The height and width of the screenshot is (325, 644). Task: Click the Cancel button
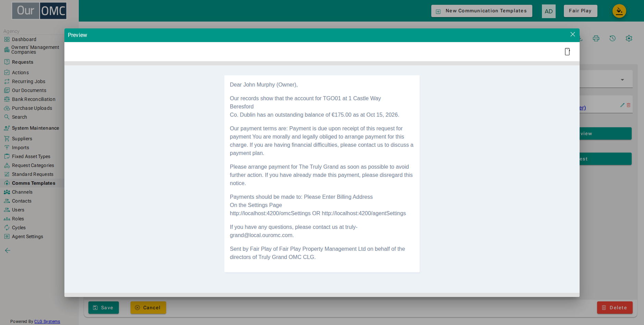[148, 308]
